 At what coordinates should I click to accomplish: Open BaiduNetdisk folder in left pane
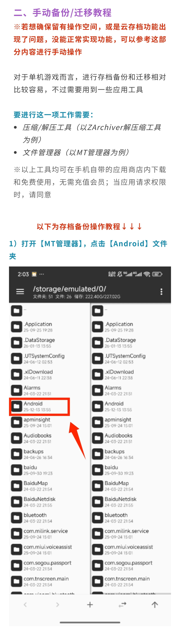coord(50,502)
